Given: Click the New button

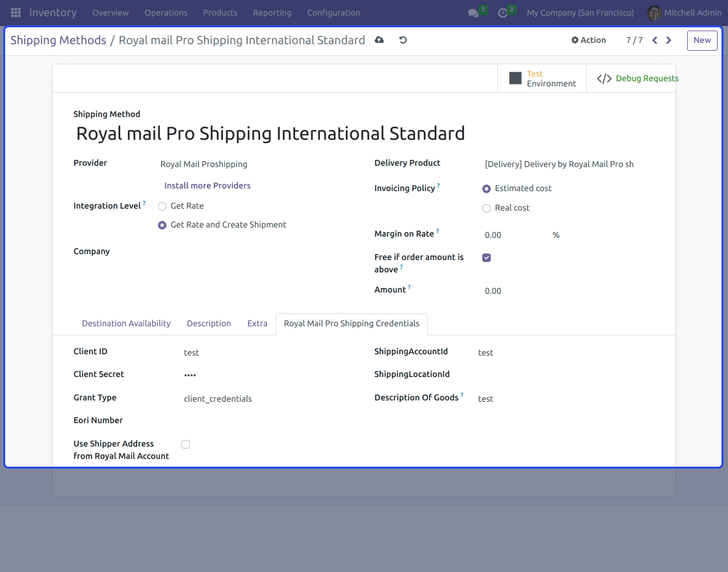Looking at the screenshot, I should pos(702,40).
